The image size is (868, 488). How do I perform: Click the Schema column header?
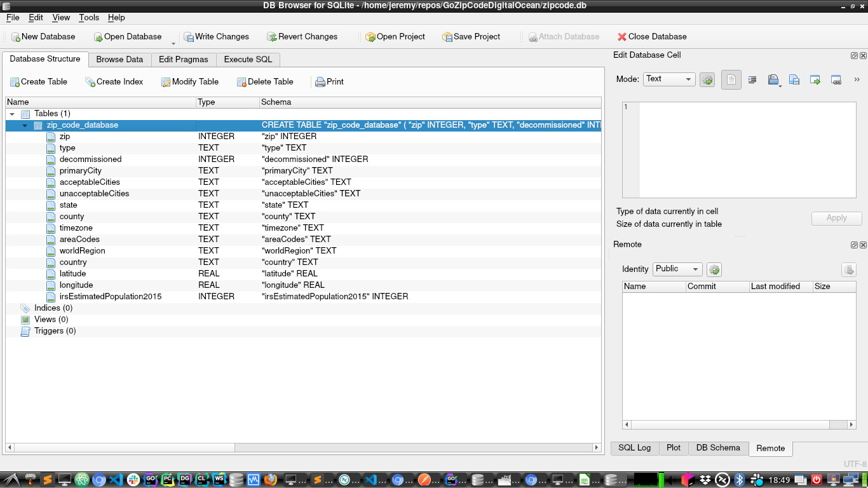tap(430, 102)
